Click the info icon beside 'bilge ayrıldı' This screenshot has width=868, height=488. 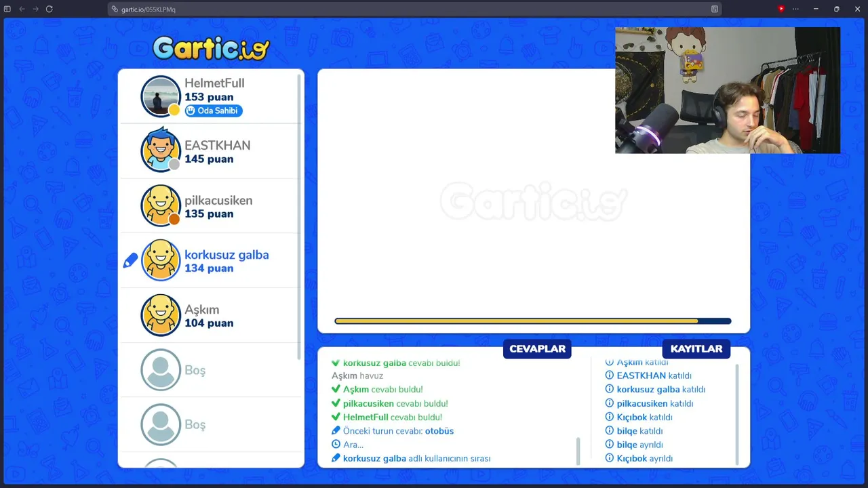[x=610, y=445]
